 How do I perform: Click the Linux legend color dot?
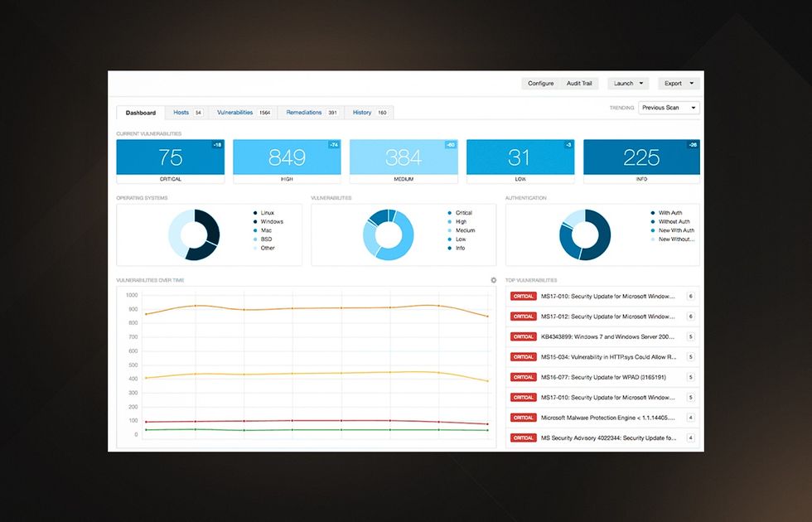click(255, 213)
